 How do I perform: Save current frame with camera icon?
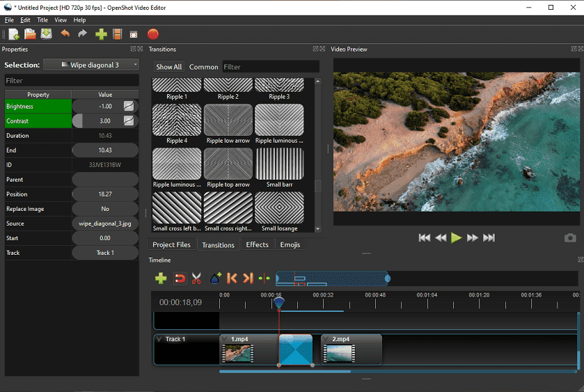pos(570,237)
